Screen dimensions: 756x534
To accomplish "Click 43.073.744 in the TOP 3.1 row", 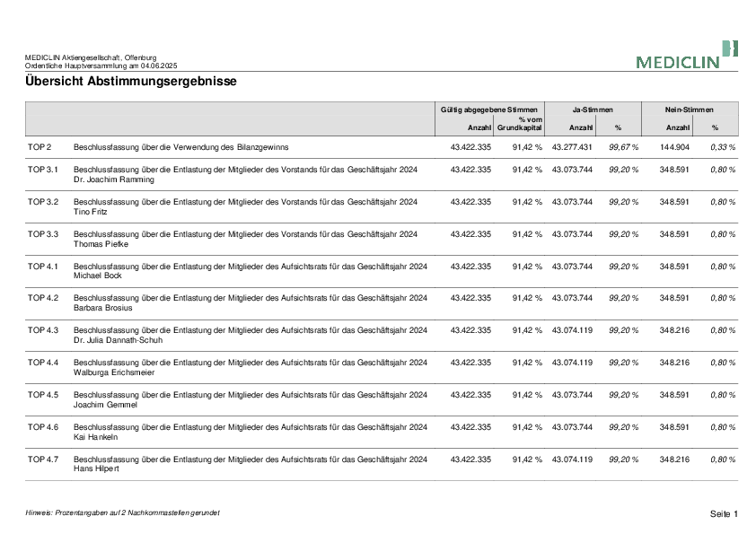I will point(572,170).
